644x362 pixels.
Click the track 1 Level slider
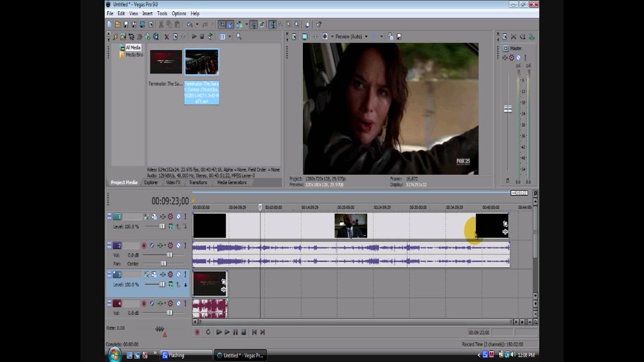coord(162,226)
